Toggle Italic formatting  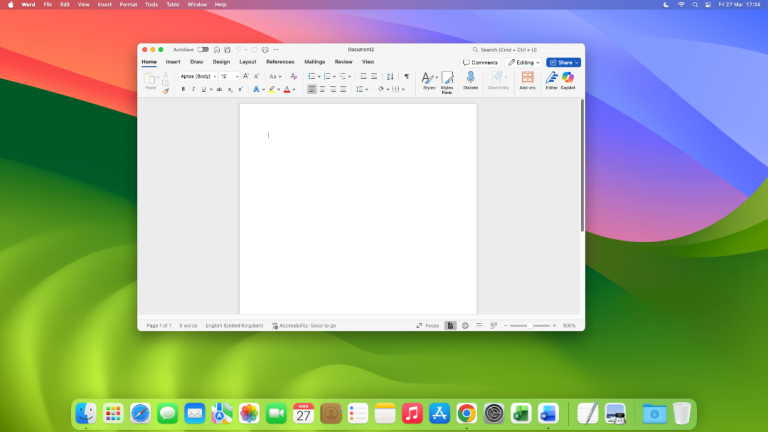click(x=193, y=89)
